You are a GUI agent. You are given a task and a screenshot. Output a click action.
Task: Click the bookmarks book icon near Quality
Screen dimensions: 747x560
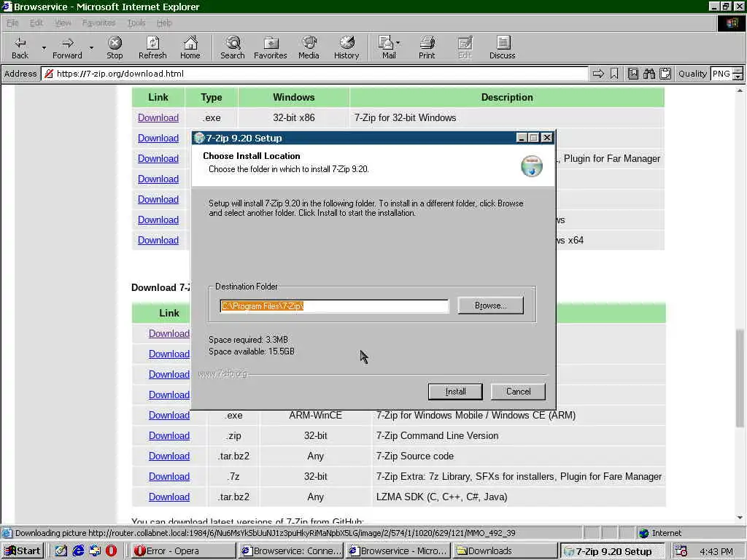point(633,74)
